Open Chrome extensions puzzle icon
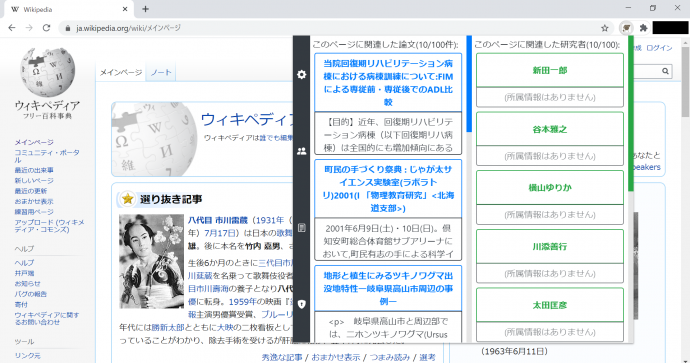 pyautogui.click(x=643, y=28)
